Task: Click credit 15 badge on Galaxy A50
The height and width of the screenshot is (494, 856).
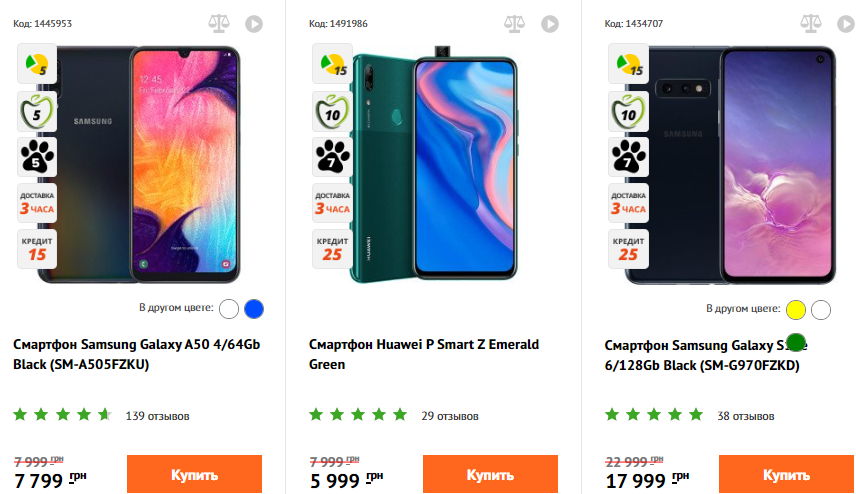Action: 37,248
